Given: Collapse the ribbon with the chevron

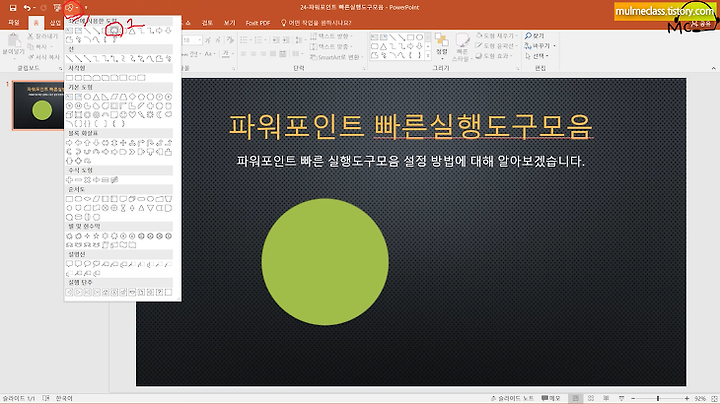Looking at the screenshot, I should click(x=713, y=68).
